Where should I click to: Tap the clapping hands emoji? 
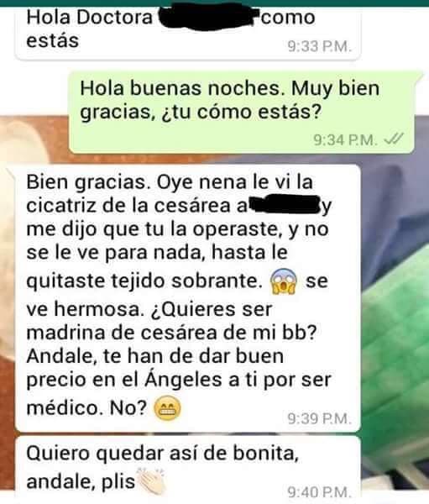click(x=151, y=480)
